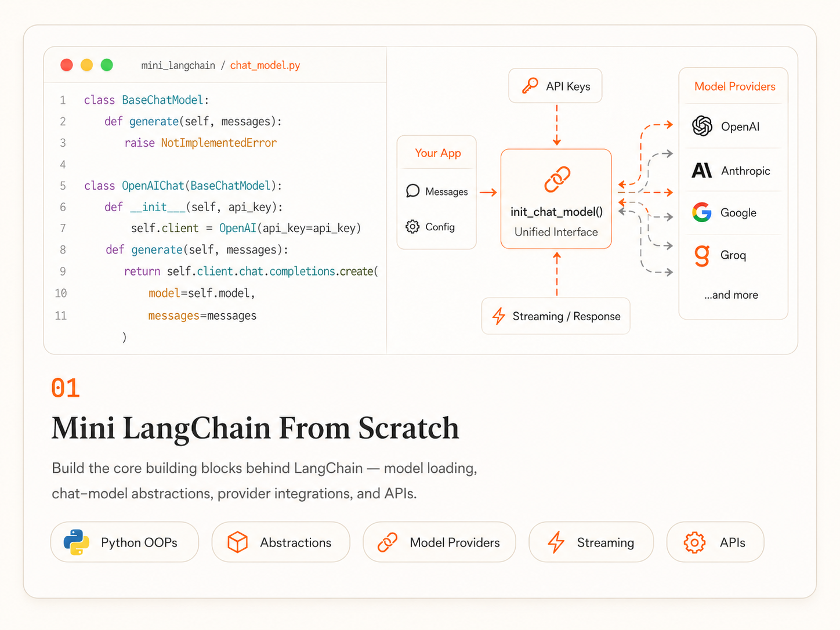Click the Unified Interface text
The width and height of the screenshot is (840, 630).
(556, 232)
